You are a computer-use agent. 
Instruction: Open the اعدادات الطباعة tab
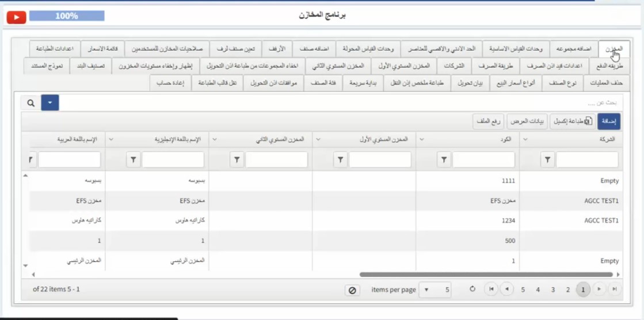click(x=55, y=49)
